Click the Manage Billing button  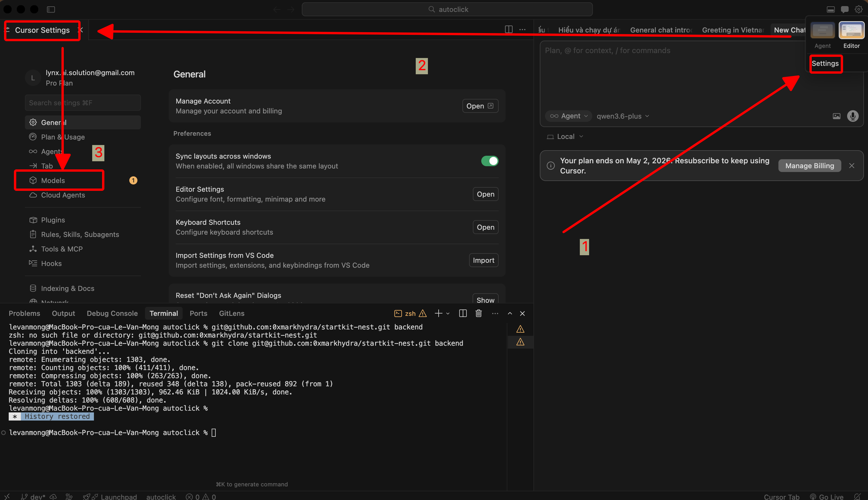tap(809, 166)
